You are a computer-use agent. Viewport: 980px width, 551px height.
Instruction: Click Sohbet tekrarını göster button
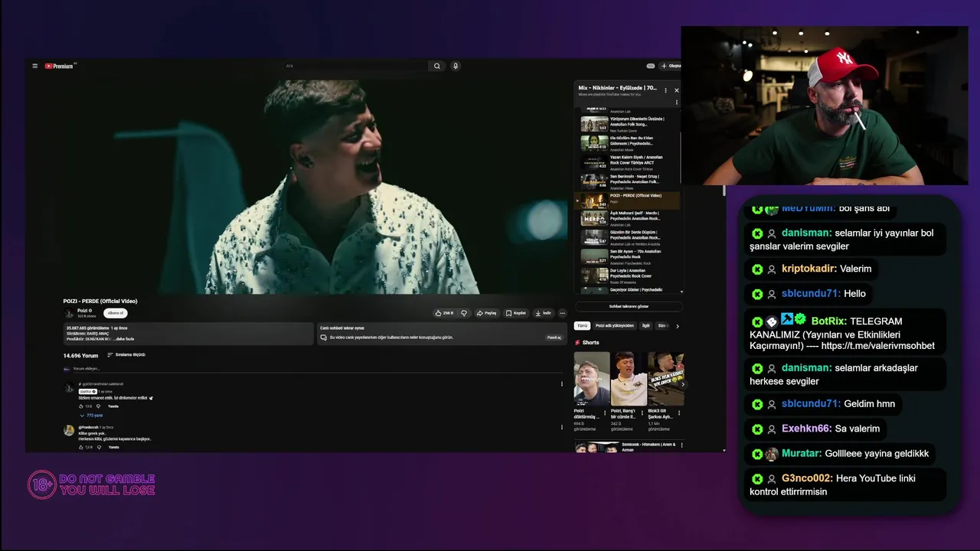click(629, 306)
